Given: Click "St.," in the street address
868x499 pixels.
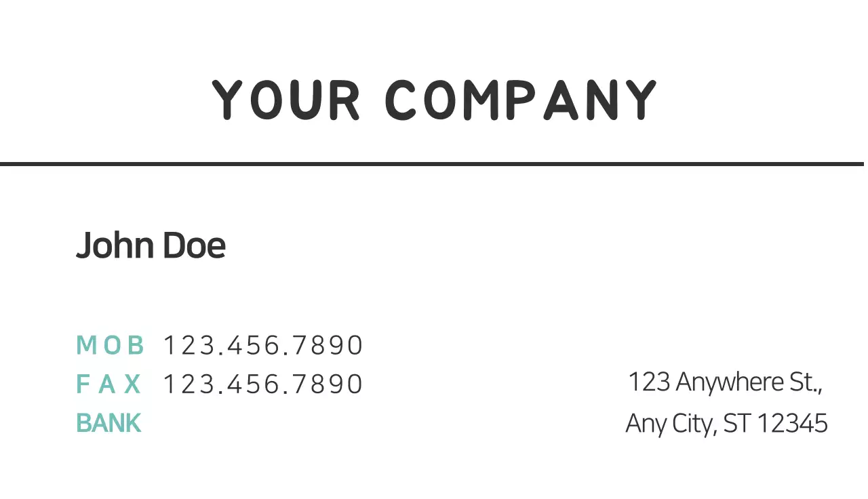Looking at the screenshot, I should pos(806,382).
